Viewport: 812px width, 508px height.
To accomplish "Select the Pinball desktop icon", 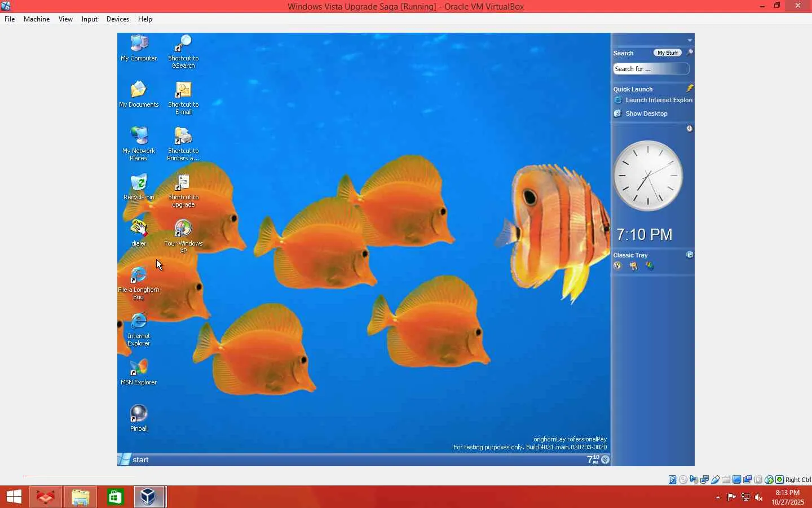I will (x=139, y=418).
